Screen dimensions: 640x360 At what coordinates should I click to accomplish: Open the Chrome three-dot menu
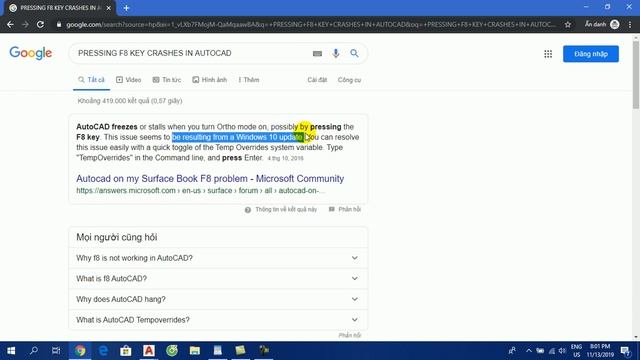click(630, 24)
